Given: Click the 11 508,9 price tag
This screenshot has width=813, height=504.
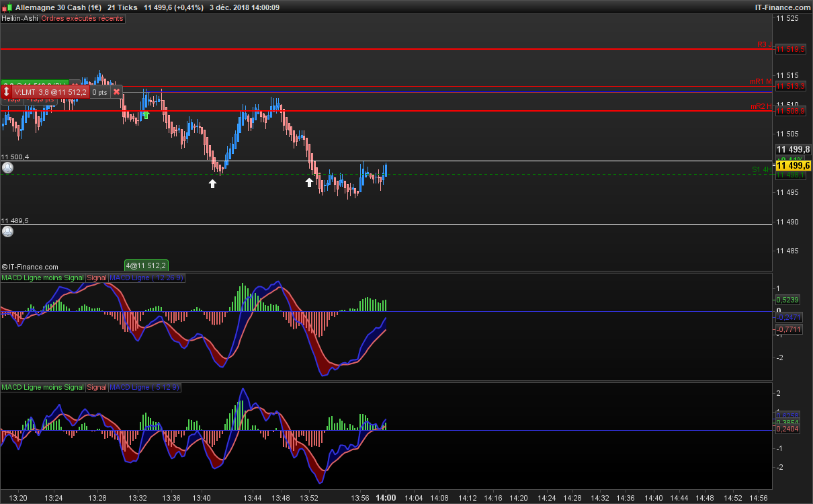Looking at the screenshot, I should (x=791, y=110).
